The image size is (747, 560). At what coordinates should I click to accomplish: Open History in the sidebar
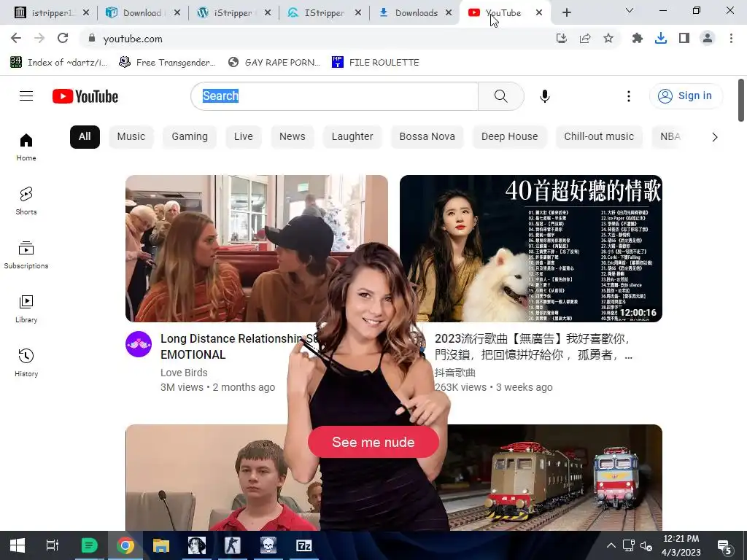coord(26,362)
